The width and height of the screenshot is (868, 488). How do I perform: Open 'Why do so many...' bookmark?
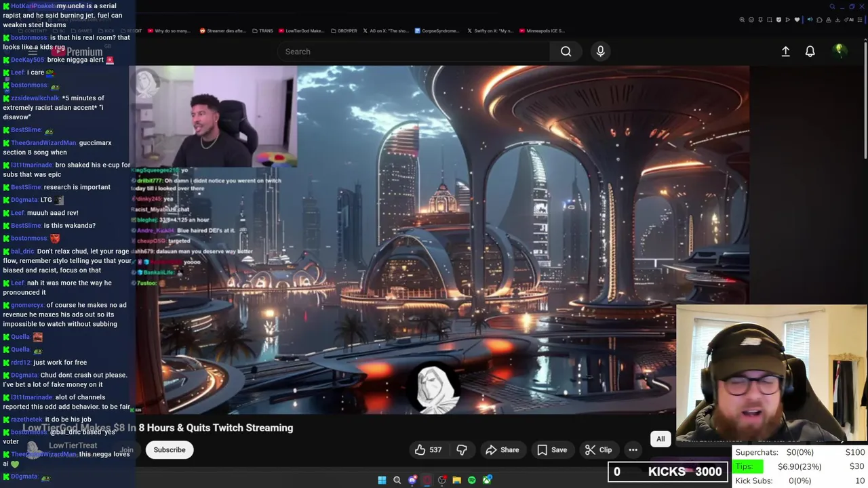click(168, 30)
